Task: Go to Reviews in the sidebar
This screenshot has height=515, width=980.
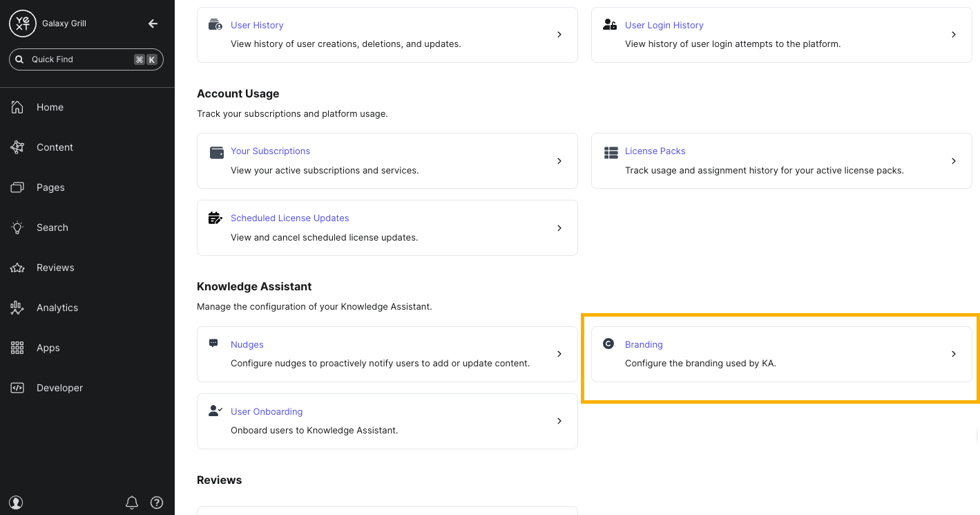Action: 55,268
